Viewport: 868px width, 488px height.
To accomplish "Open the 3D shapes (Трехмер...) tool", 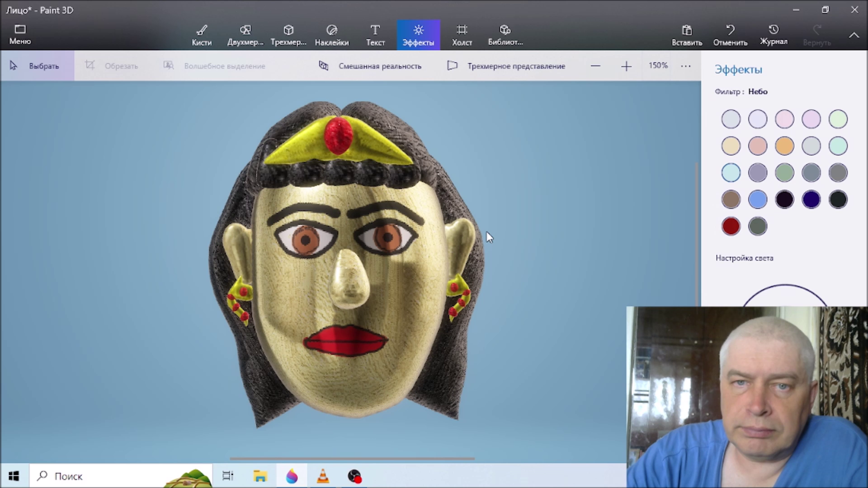I will 288,35.
